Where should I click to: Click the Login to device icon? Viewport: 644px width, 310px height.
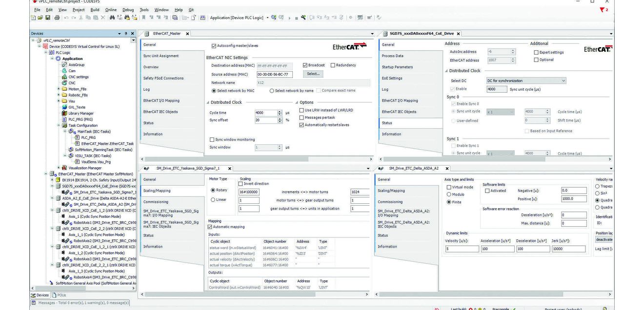pos(275,18)
